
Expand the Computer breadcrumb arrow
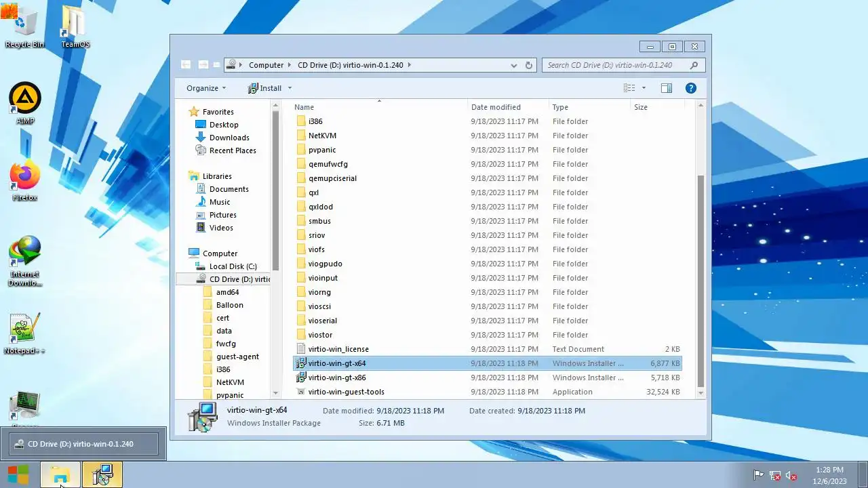tap(290, 65)
